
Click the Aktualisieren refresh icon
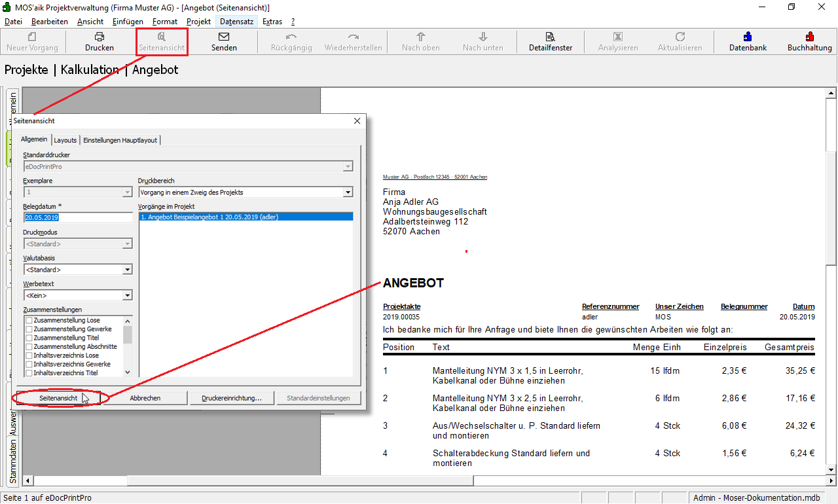pos(680,37)
